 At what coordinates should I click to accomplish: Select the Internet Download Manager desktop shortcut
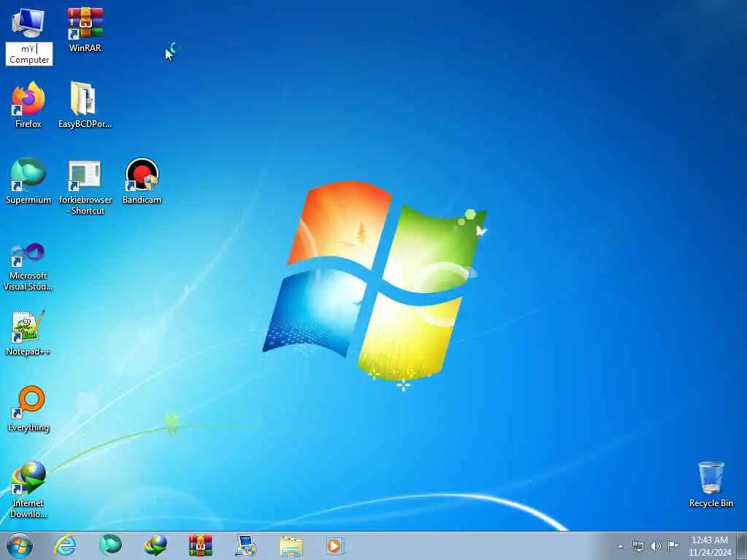[x=28, y=489]
